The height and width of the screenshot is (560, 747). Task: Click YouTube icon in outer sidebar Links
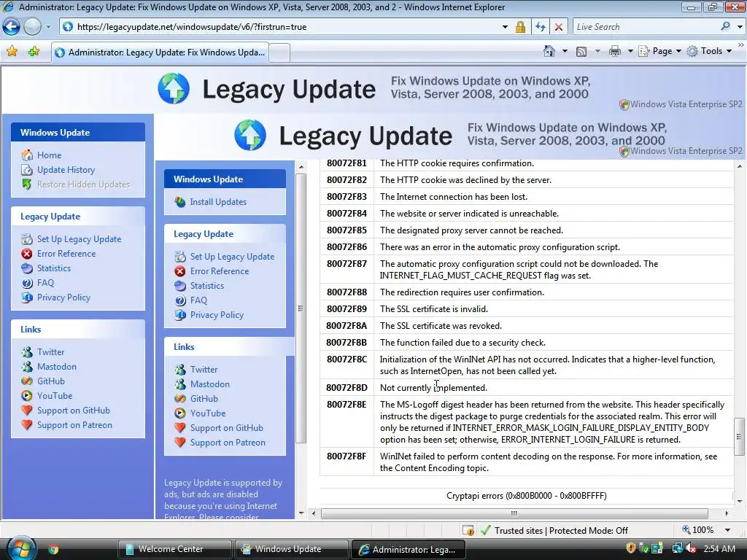(27, 396)
